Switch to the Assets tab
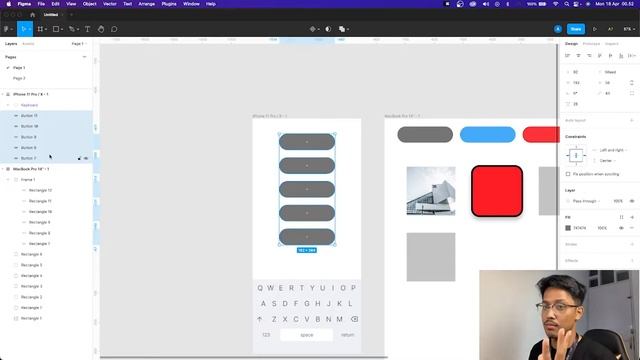Image resolution: width=640 pixels, height=360 pixels. point(28,44)
